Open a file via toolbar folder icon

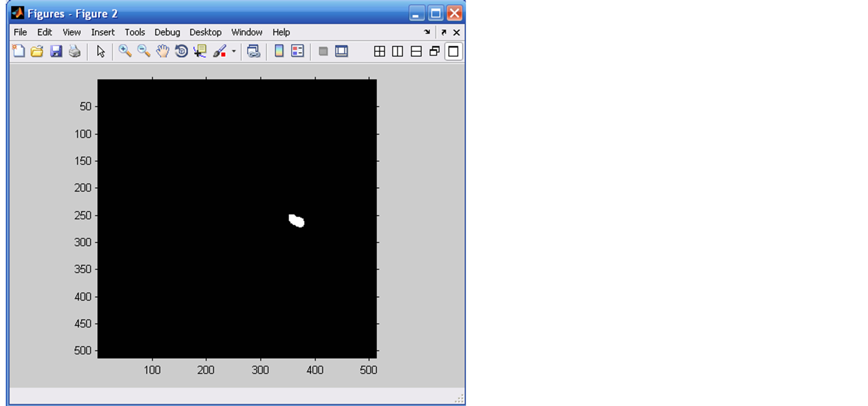37,51
